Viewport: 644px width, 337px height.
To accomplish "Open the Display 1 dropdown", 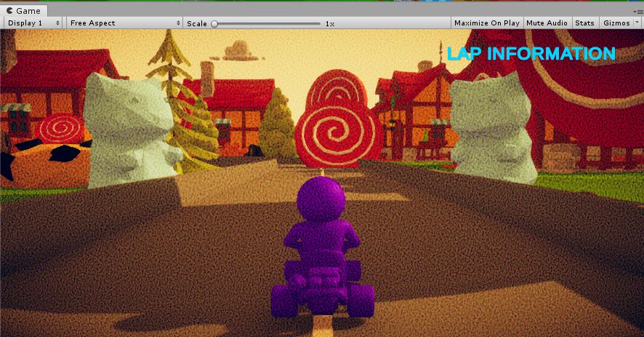I will point(33,23).
